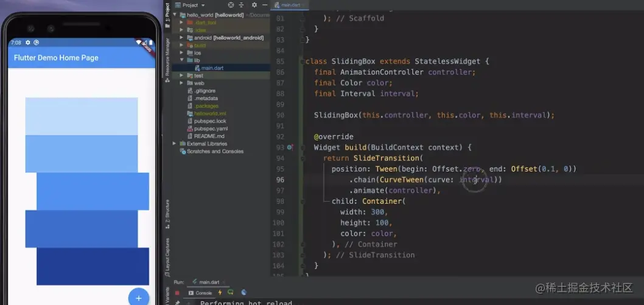Select .metadata file in the tree
This screenshot has width=644, height=305.
point(206,99)
